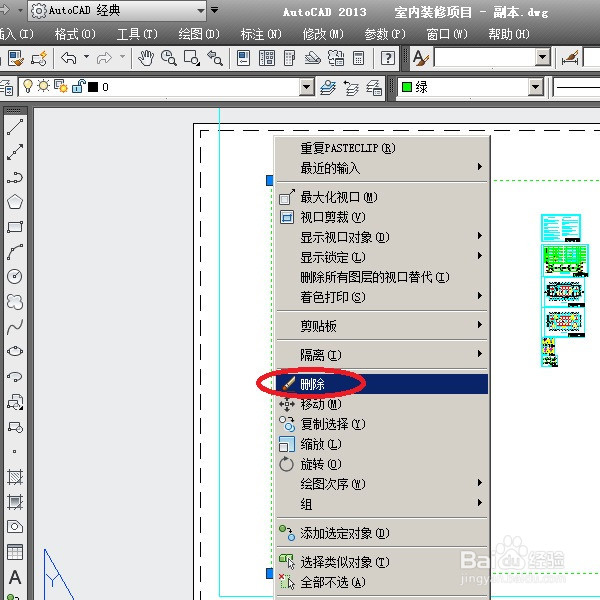Screen dimensions: 600x600
Task: Choose 全部不选(A) in context menu
Action: coord(382,582)
